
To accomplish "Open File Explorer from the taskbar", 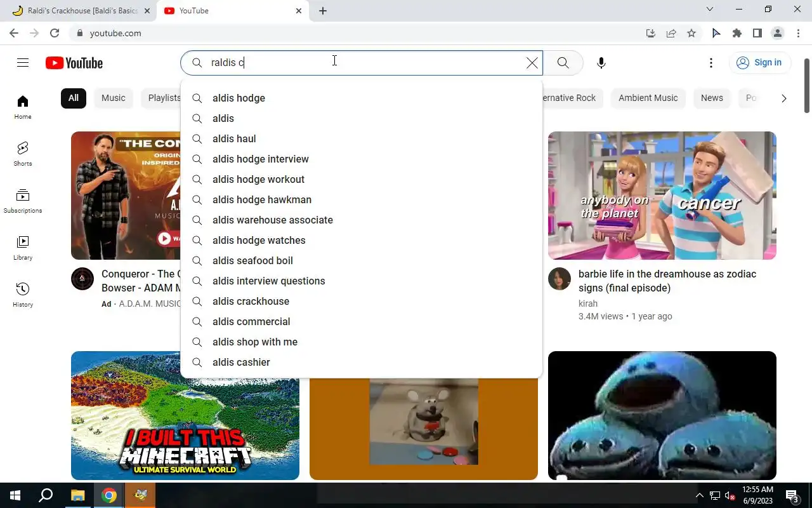I will [77, 495].
